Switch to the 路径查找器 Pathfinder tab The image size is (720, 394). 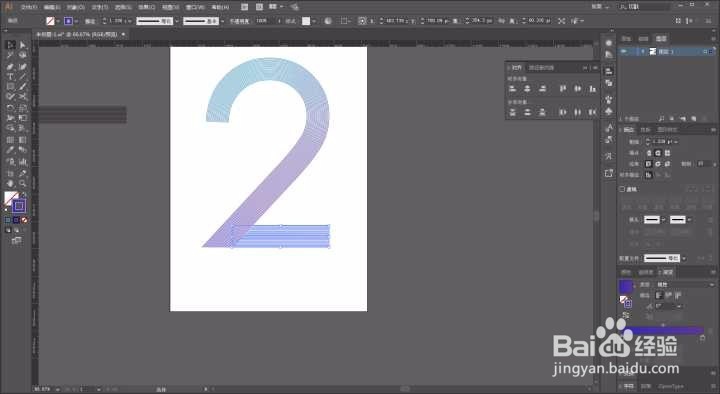541,68
